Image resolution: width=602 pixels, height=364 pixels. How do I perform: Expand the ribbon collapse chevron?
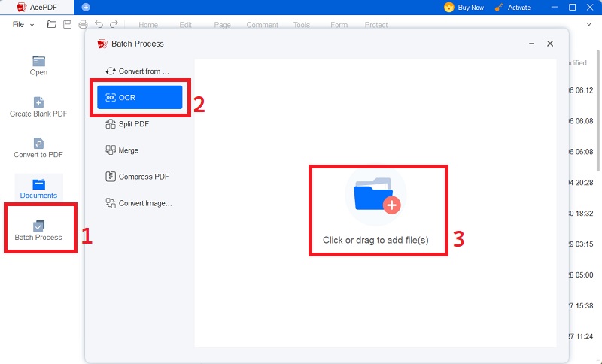click(589, 24)
